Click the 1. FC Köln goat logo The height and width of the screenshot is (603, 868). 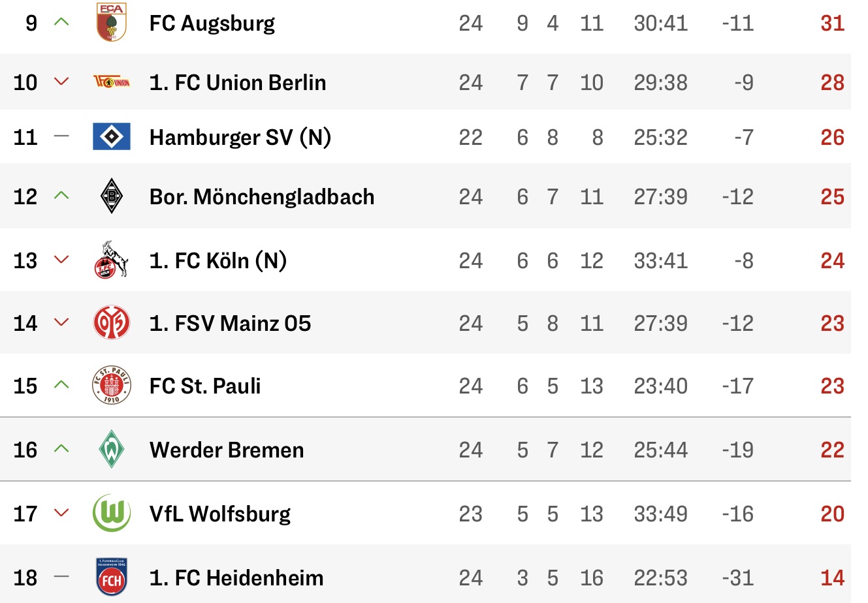point(112,260)
